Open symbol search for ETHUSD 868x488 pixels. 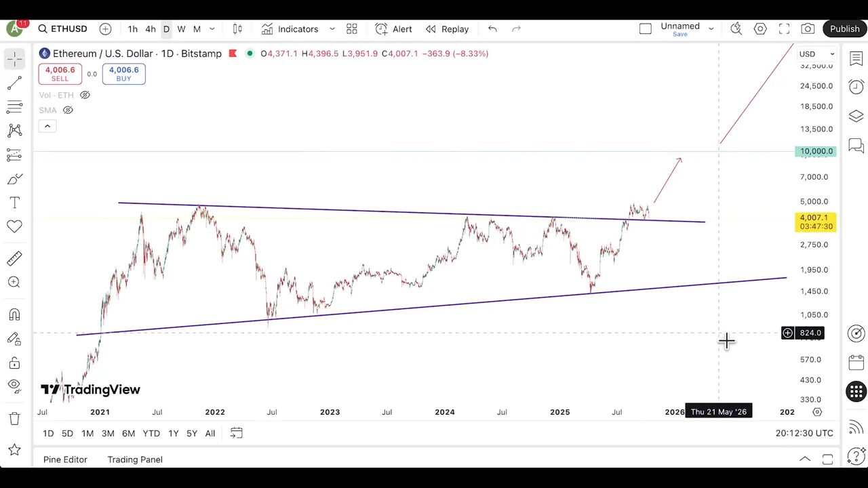pyautogui.click(x=62, y=28)
